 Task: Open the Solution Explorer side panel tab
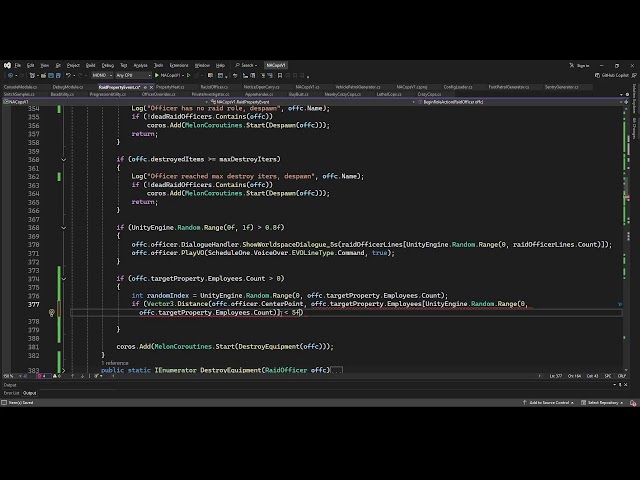pos(634,99)
